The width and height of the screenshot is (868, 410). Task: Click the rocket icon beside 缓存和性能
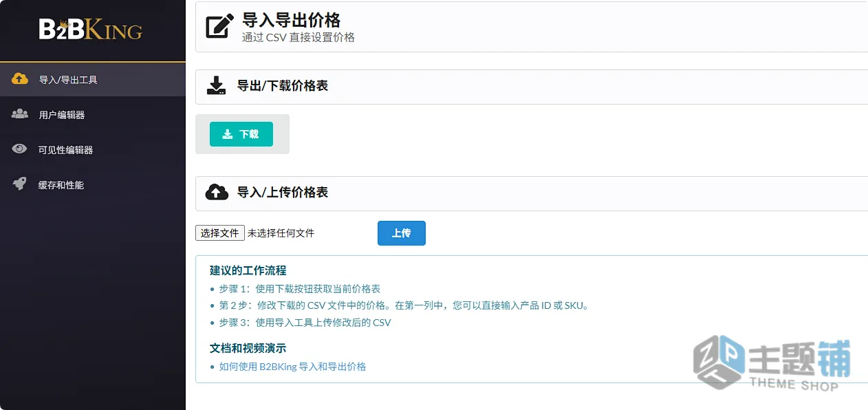[x=20, y=184]
